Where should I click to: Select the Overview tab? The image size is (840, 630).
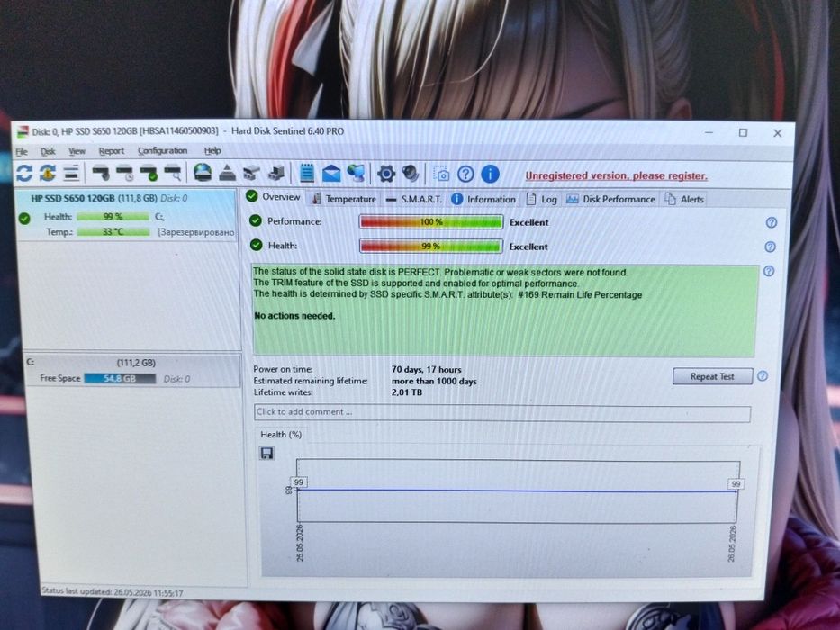click(274, 196)
